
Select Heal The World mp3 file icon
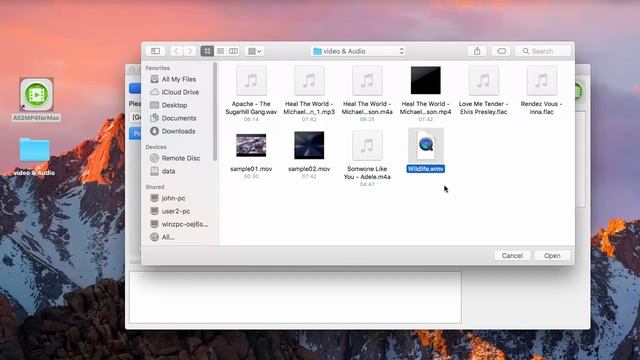309,80
